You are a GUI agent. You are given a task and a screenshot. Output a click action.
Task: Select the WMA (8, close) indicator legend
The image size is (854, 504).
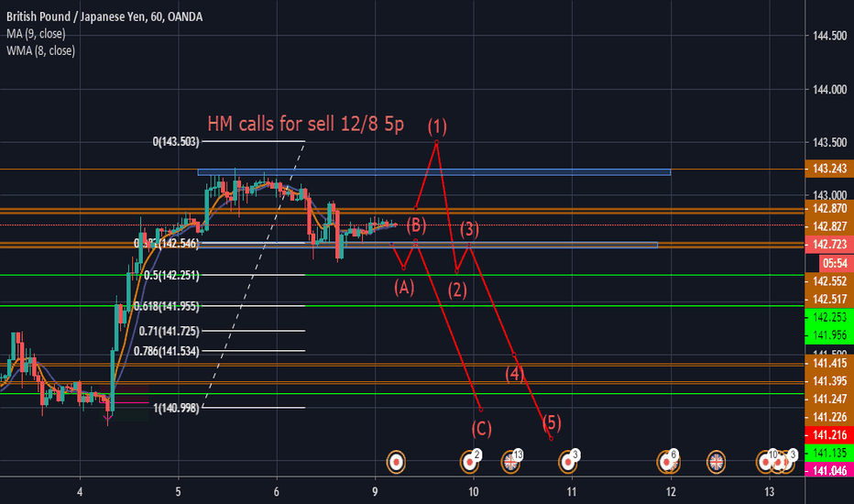(x=44, y=50)
